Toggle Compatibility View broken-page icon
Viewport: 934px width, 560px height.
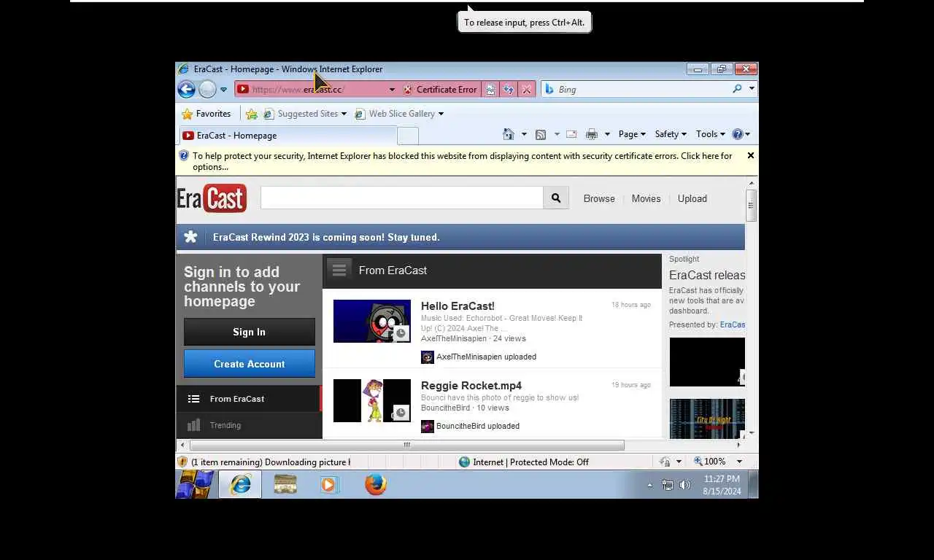click(490, 89)
